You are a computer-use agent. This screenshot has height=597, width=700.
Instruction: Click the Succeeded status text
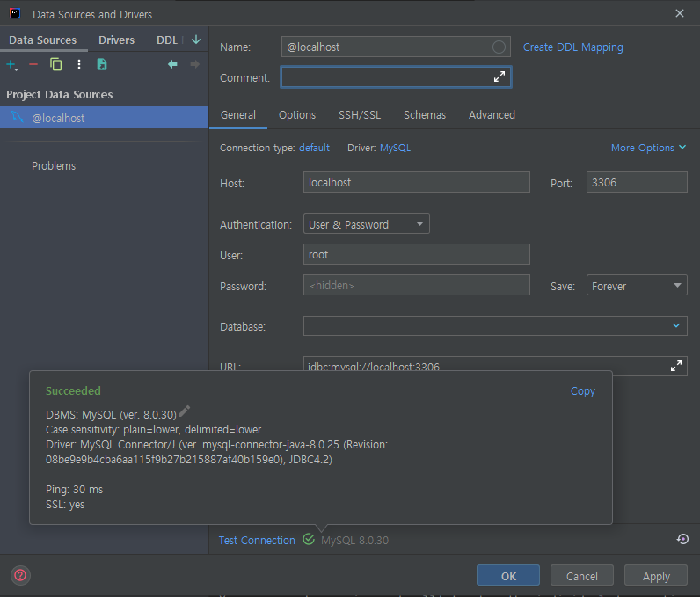tap(73, 391)
